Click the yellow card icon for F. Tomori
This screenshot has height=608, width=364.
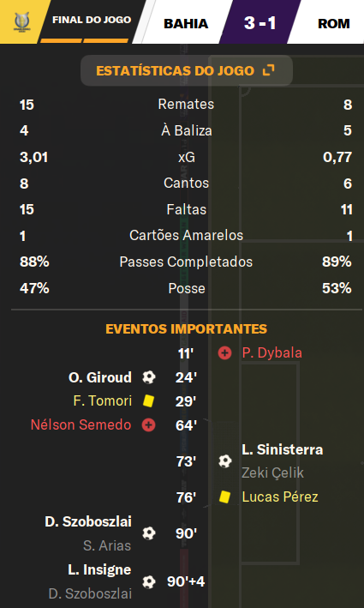click(x=148, y=401)
